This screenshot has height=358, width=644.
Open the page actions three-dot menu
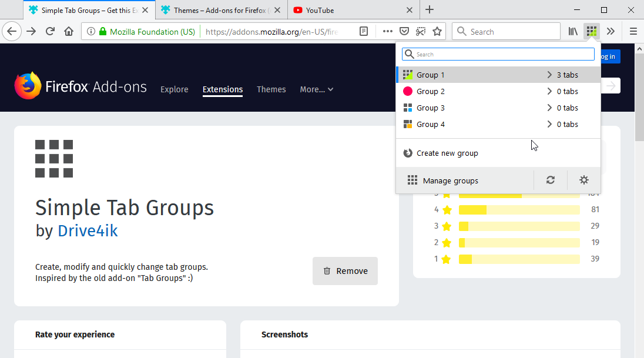388,32
